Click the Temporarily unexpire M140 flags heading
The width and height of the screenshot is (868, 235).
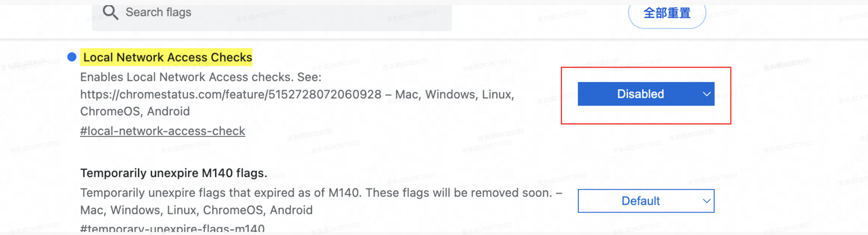pos(174,173)
